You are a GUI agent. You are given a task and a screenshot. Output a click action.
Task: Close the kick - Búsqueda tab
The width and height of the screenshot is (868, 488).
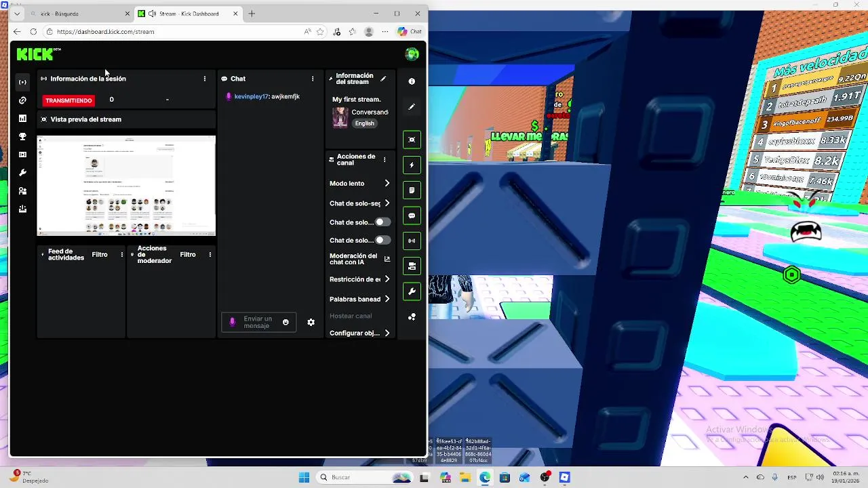(x=127, y=14)
